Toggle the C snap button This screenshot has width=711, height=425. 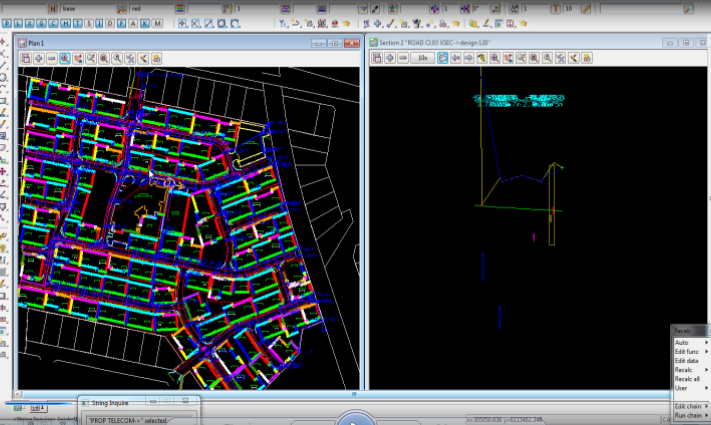(x=54, y=24)
